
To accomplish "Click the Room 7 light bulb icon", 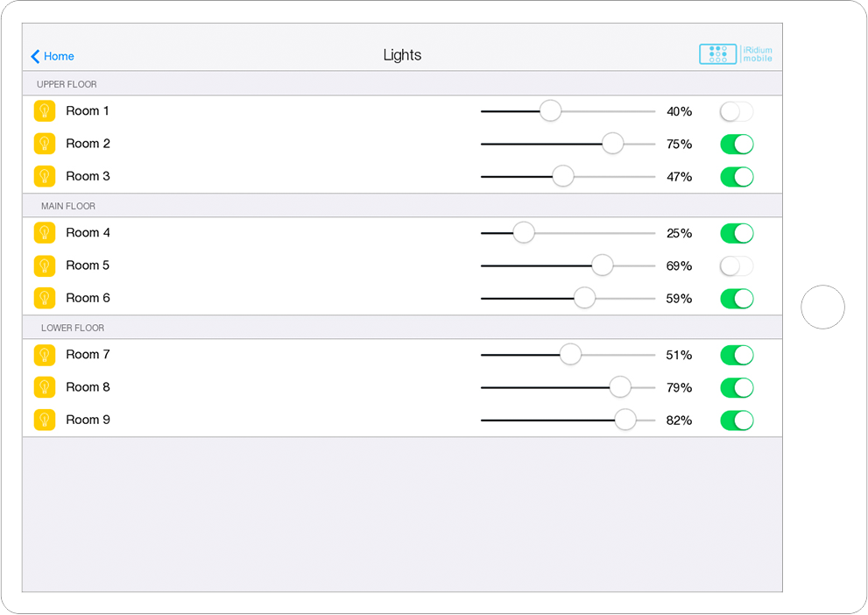I will [45, 355].
